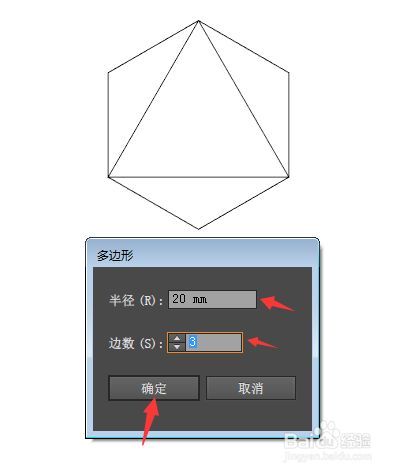Click the 确定 button in the polygon dialog
This screenshot has width=401, height=474.
click(154, 388)
